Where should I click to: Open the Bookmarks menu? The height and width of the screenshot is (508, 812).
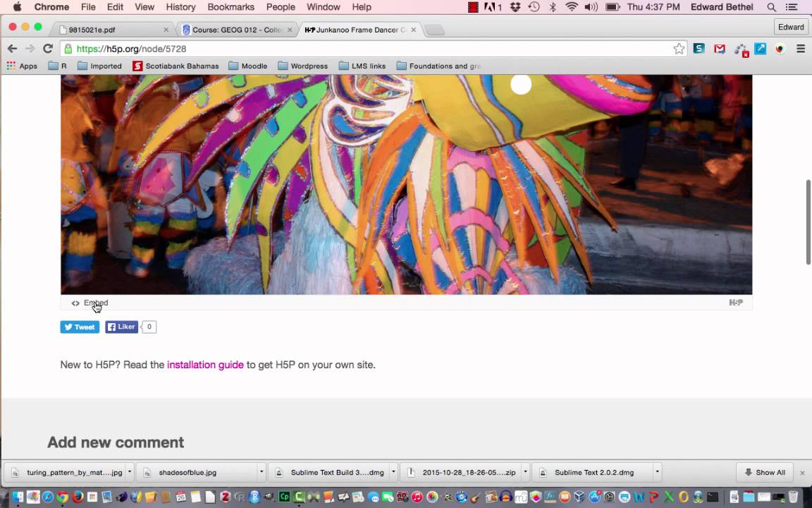pyautogui.click(x=230, y=7)
